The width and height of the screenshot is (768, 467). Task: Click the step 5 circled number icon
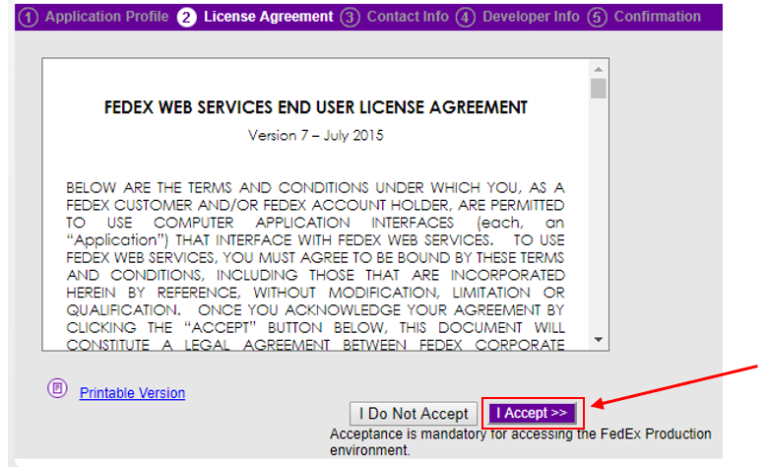[598, 18]
